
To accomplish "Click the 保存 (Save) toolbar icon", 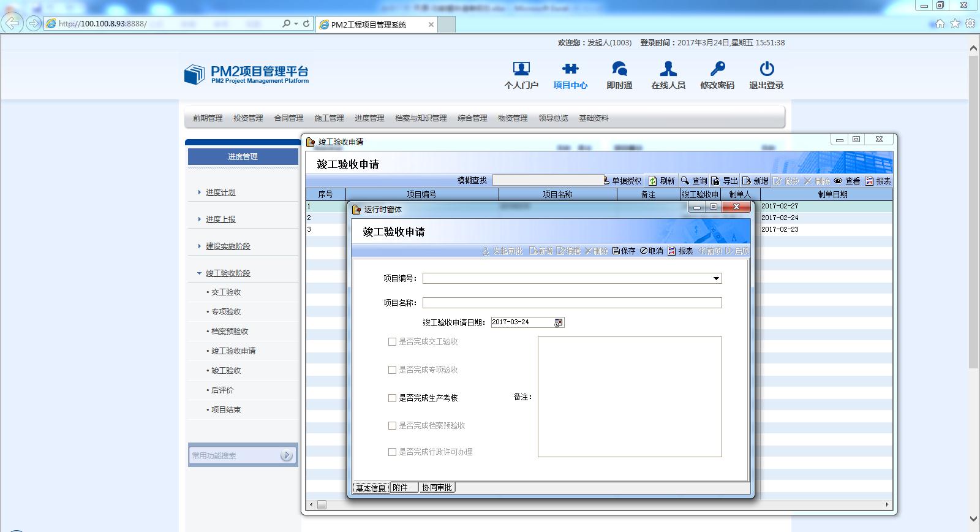I will (x=616, y=251).
